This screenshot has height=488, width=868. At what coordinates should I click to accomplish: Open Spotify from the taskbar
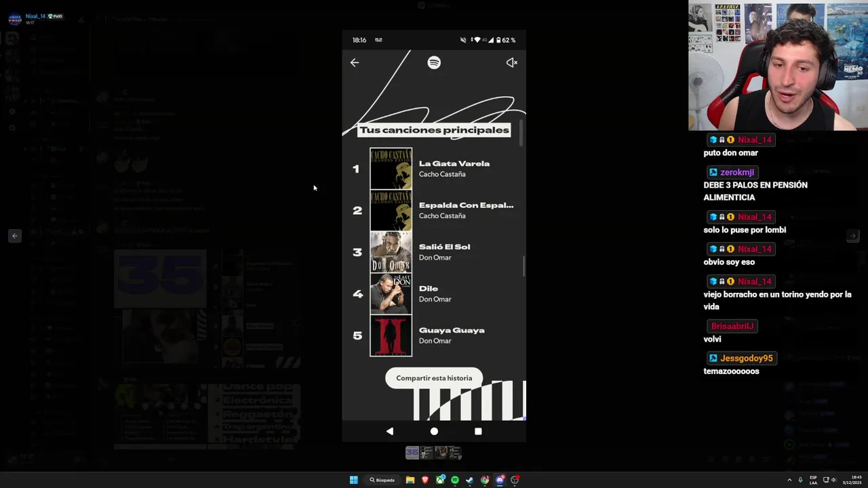[x=455, y=480]
